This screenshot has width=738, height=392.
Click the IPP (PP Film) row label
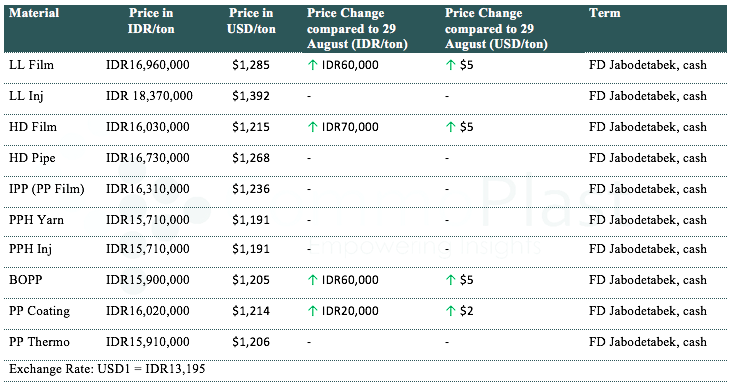click(x=47, y=189)
